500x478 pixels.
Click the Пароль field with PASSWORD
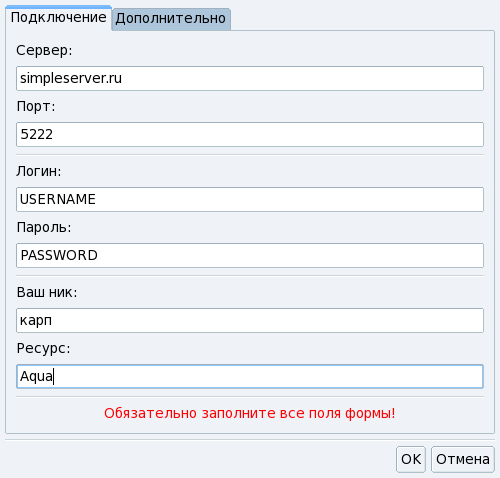click(x=250, y=255)
